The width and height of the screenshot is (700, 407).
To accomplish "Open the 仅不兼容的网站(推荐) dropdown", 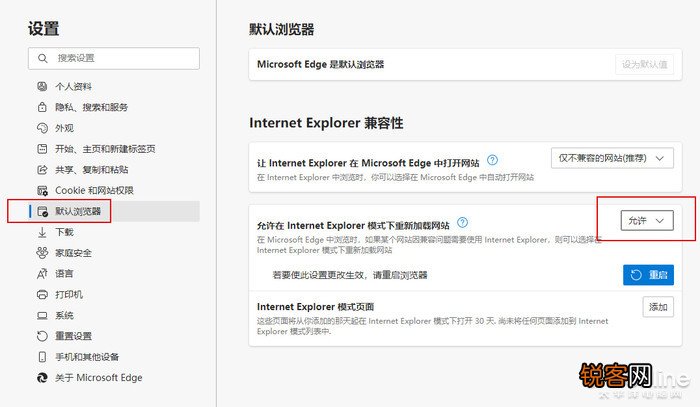I will [x=612, y=158].
